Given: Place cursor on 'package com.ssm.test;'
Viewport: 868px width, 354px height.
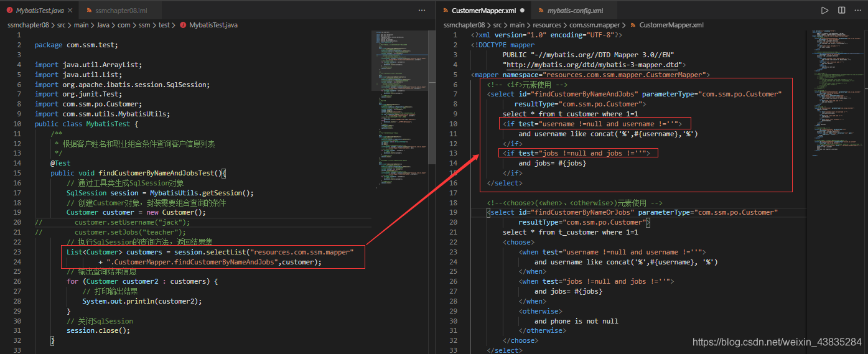Looking at the screenshot, I should click(x=76, y=45).
